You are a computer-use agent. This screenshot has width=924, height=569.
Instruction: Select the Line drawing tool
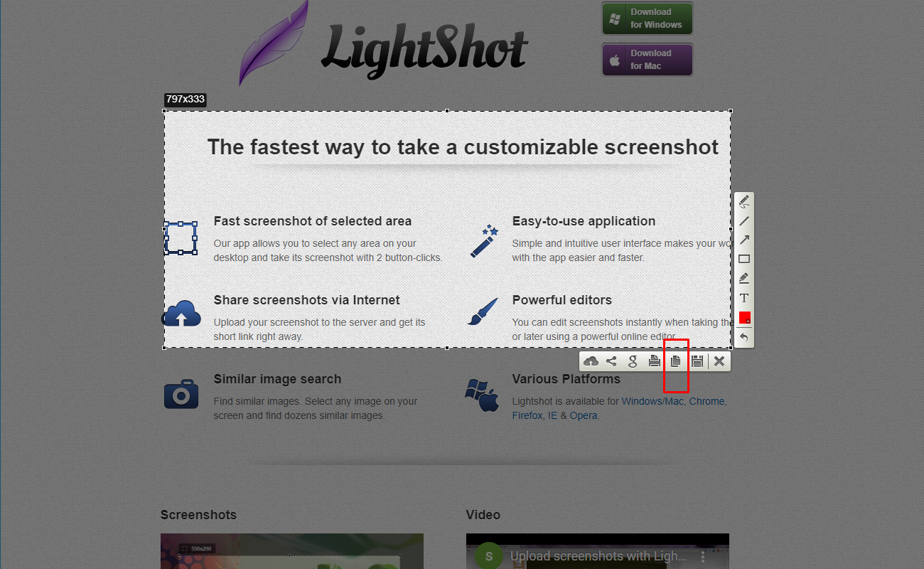(x=744, y=221)
